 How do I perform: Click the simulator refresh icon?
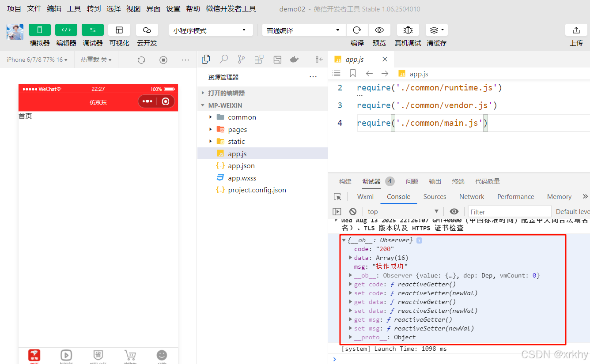click(141, 60)
